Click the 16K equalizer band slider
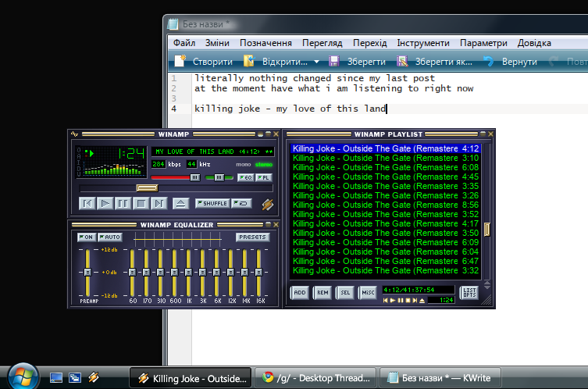Screen dimensions: 588x389 tap(258, 273)
